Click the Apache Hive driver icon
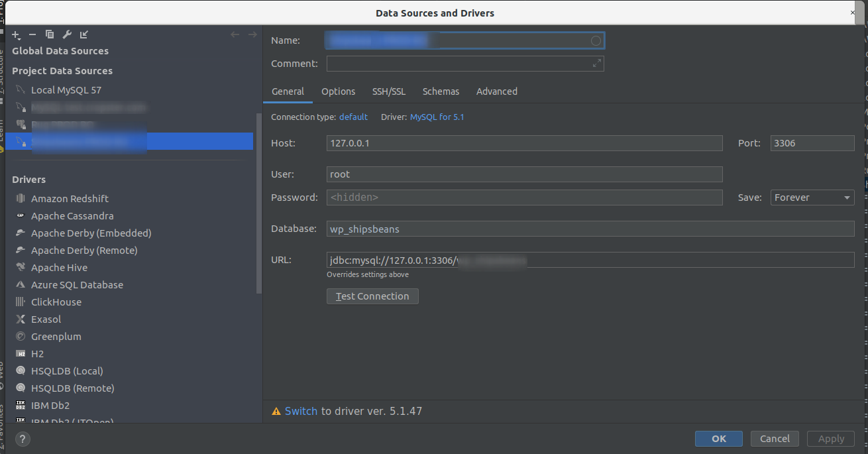Viewport: 868px width, 454px height. [21, 267]
